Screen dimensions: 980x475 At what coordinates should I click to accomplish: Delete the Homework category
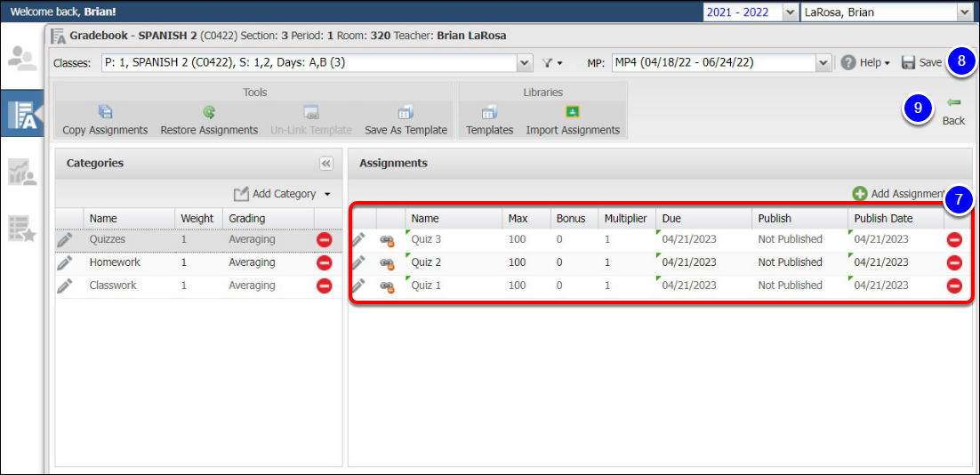pyautogui.click(x=325, y=262)
